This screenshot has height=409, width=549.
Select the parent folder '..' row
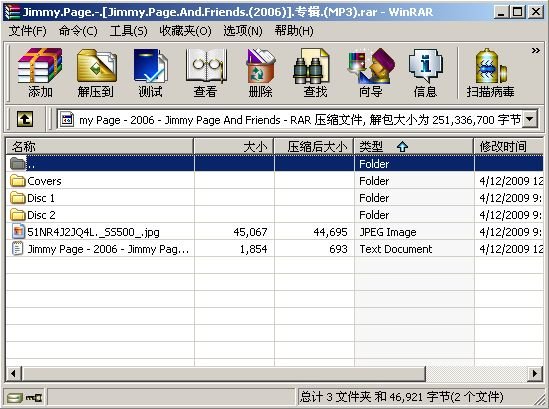click(x=275, y=164)
